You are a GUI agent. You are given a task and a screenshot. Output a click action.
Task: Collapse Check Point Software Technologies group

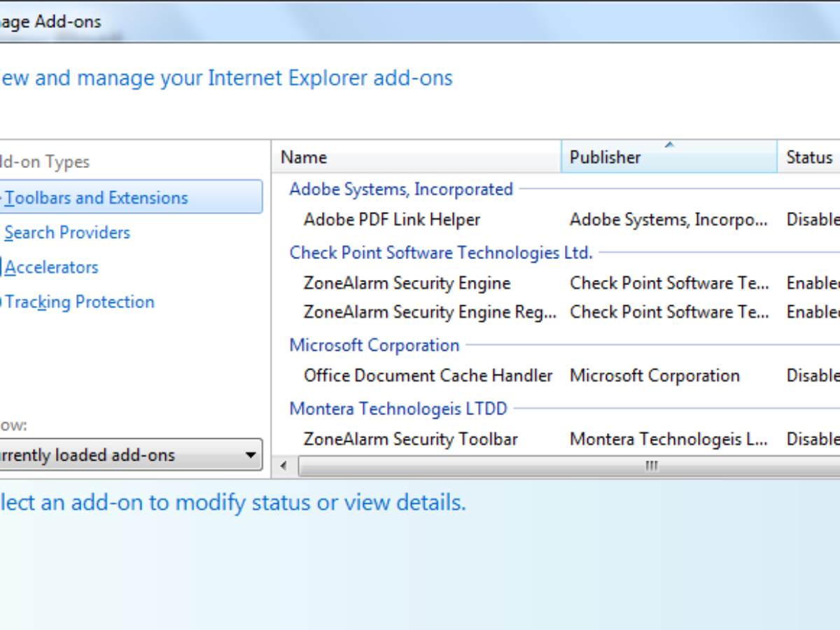(x=441, y=253)
